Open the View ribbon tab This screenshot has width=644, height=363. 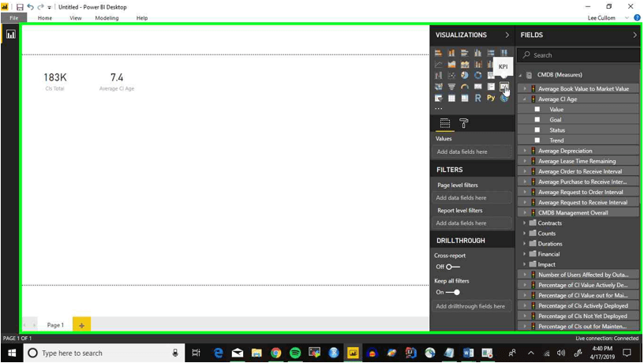coord(76,18)
